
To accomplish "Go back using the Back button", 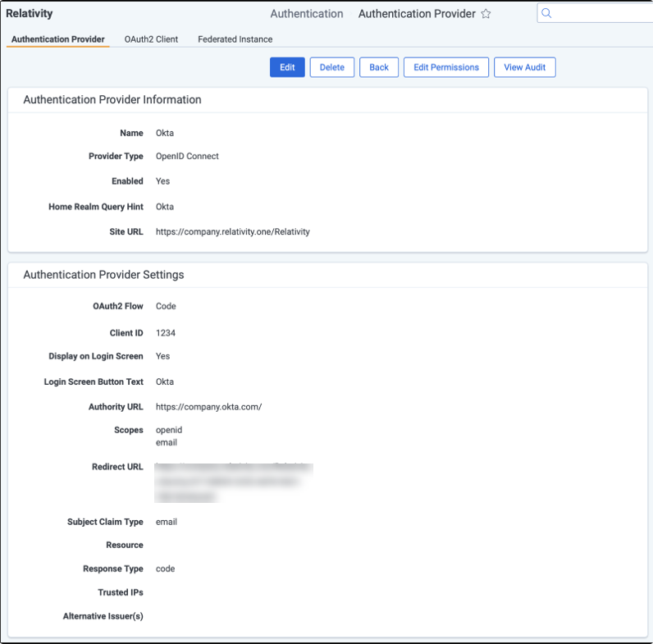I will click(379, 67).
